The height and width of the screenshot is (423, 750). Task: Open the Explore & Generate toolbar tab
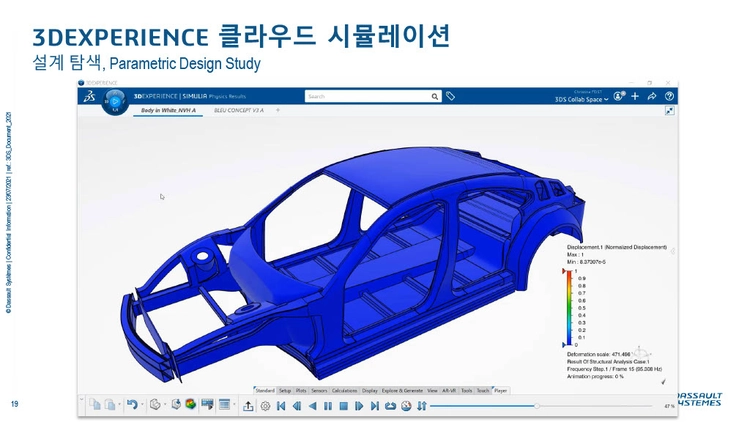coord(402,391)
